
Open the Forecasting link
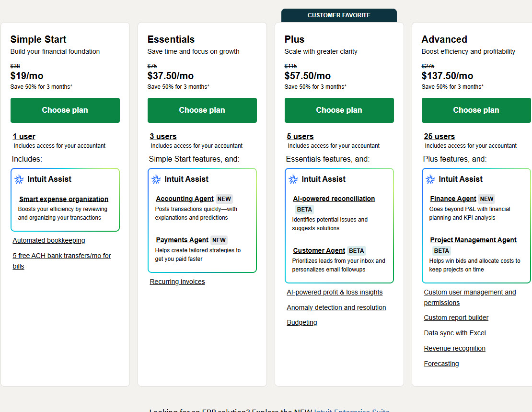[441, 364]
